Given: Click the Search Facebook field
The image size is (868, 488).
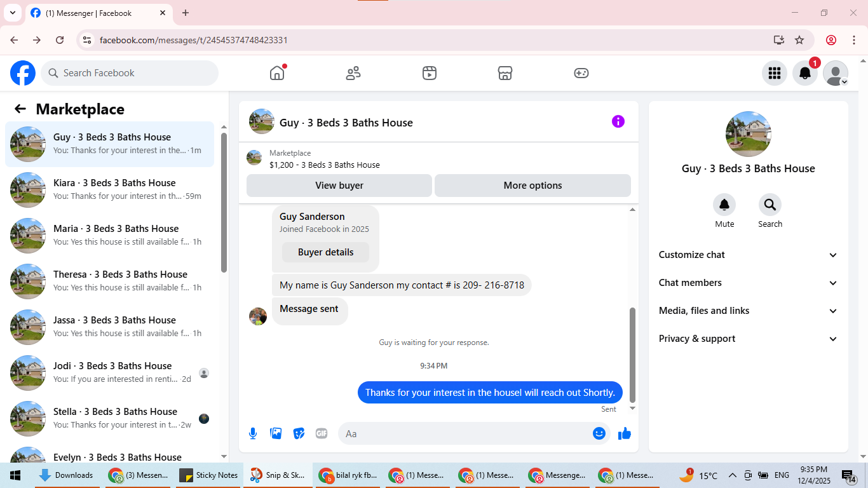Looking at the screenshot, I should pyautogui.click(x=130, y=73).
